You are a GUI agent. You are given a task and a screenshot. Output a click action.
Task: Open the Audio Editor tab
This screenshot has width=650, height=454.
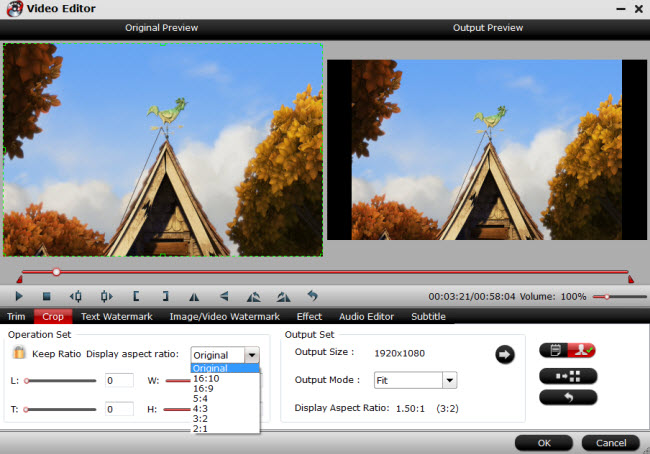click(x=366, y=316)
